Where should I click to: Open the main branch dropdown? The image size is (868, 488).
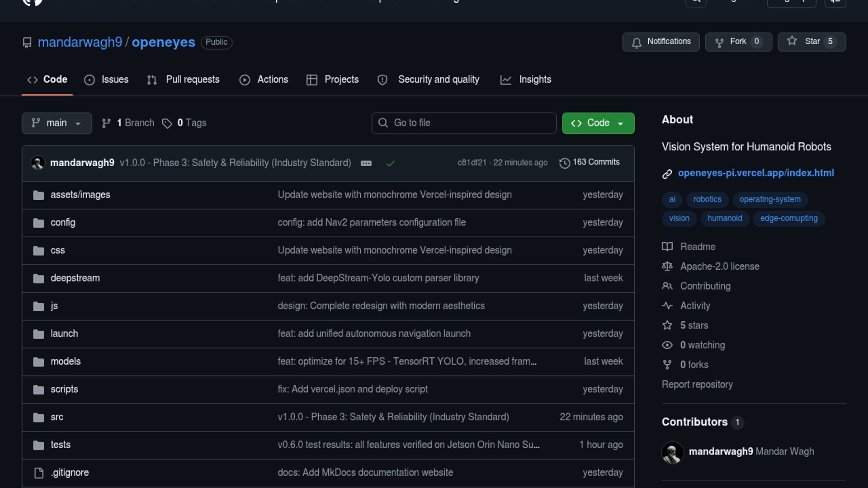pyautogui.click(x=57, y=123)
